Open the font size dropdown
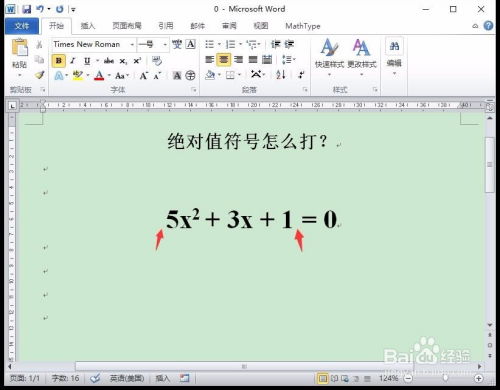The width and height of the screenshot is (500, 390). tap(165, 44)
